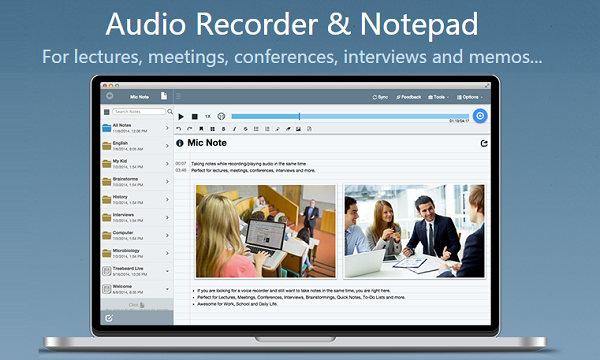Viewport: 600px width, 360px height.
Task: Expand the All Notes chevron
Action: (x=167, y=128)
